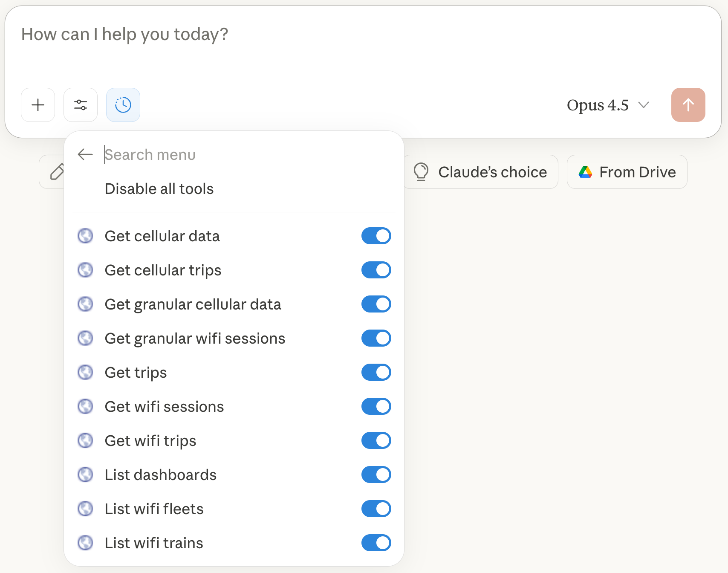Image resolution: width=728 pixels, height=573 pixels.
Task: Open the tools settings sliders icon
Action: 81,105
